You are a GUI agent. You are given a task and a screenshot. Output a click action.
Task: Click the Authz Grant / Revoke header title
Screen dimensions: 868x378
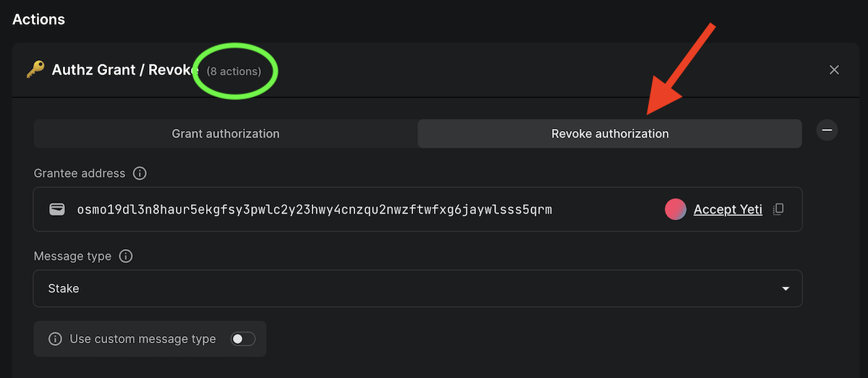125,70
